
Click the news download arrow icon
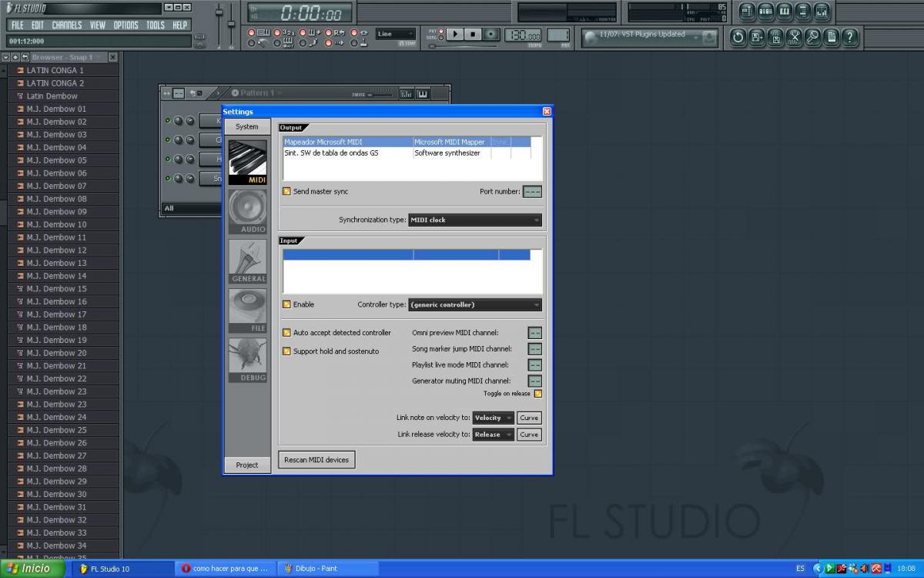pos(709,37)
